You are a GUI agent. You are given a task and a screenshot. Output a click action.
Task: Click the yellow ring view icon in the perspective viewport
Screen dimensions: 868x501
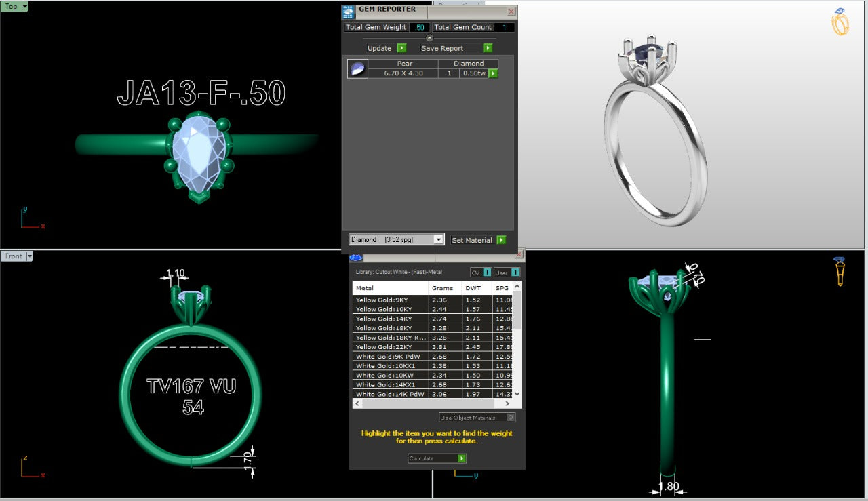pos(840,22)
